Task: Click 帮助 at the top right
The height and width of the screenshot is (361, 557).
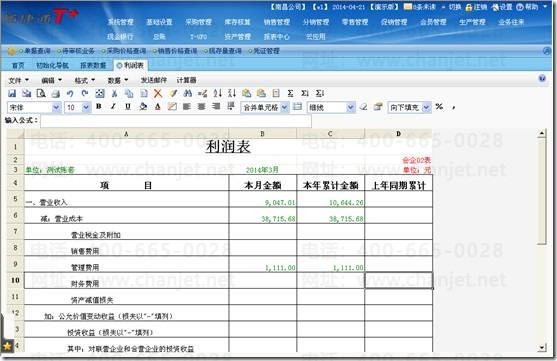Action: point(528,7)
